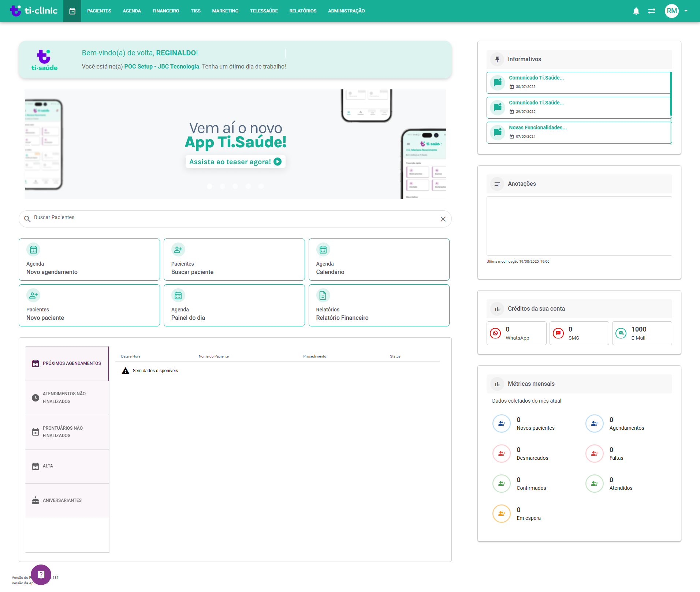Click inside the Anotações text area
Viewport: 700px width, 592px height.
[579, 226]
